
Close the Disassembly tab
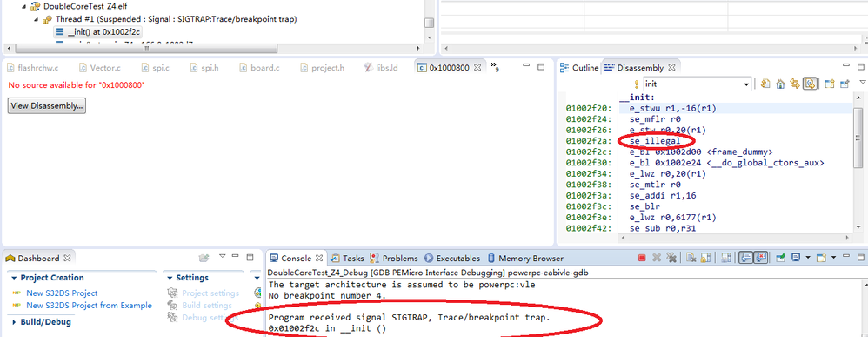pyautogui.click(x=672, y=68)
